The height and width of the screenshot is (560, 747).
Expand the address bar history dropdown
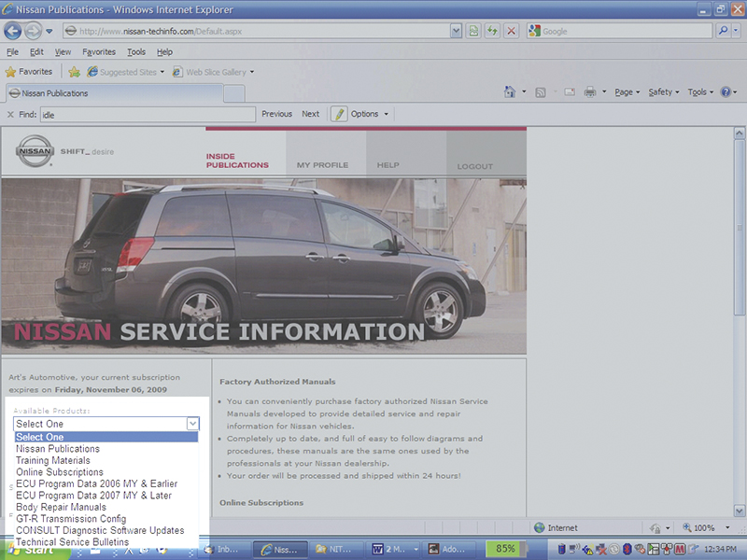click(x=456, y=32)
